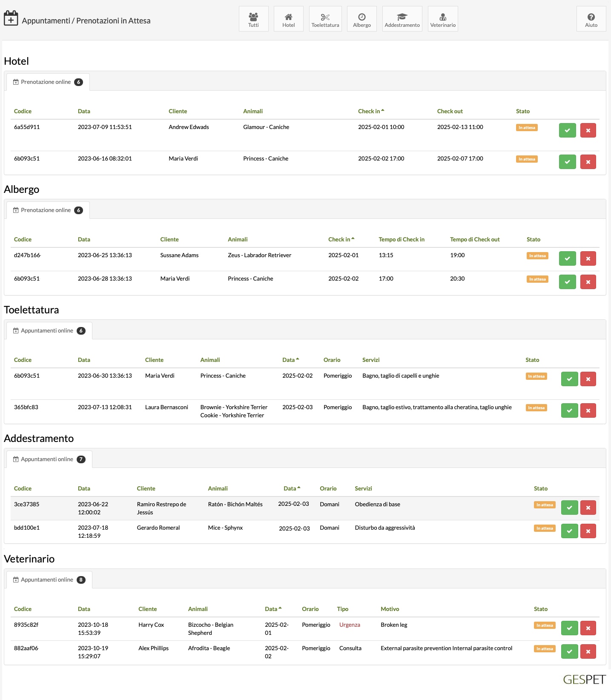Accept Princess grooming appointment Bagno taglio
This screenshot has height=700, width=611.
tap(569, 379)
